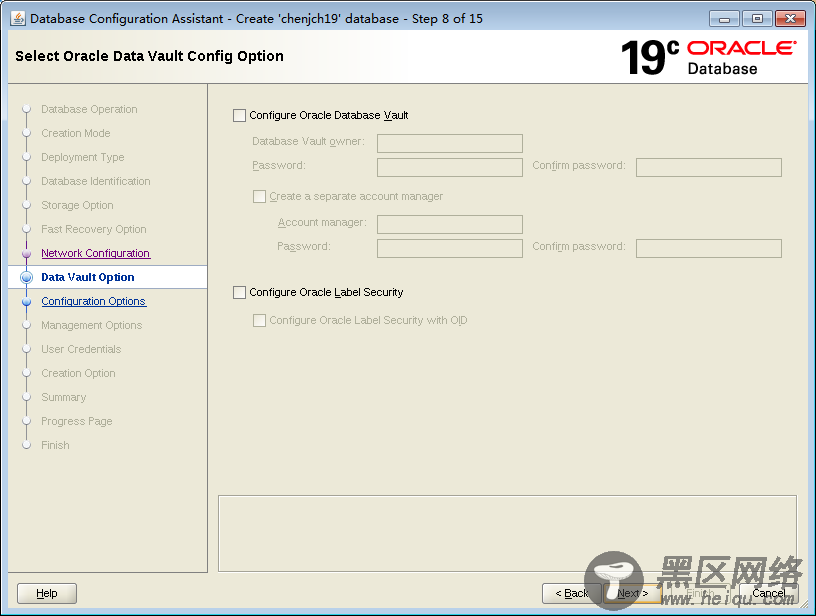Viewport: 816px width, 616px height.
Task: Click Confirm password field for account manager
Action: click(709, 248)
